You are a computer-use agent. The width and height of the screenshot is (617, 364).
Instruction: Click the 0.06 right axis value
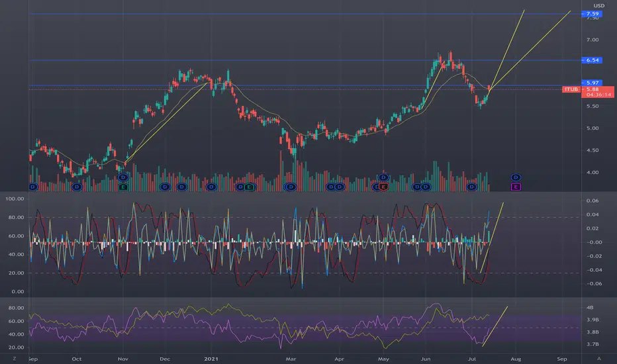pos(593,201)
